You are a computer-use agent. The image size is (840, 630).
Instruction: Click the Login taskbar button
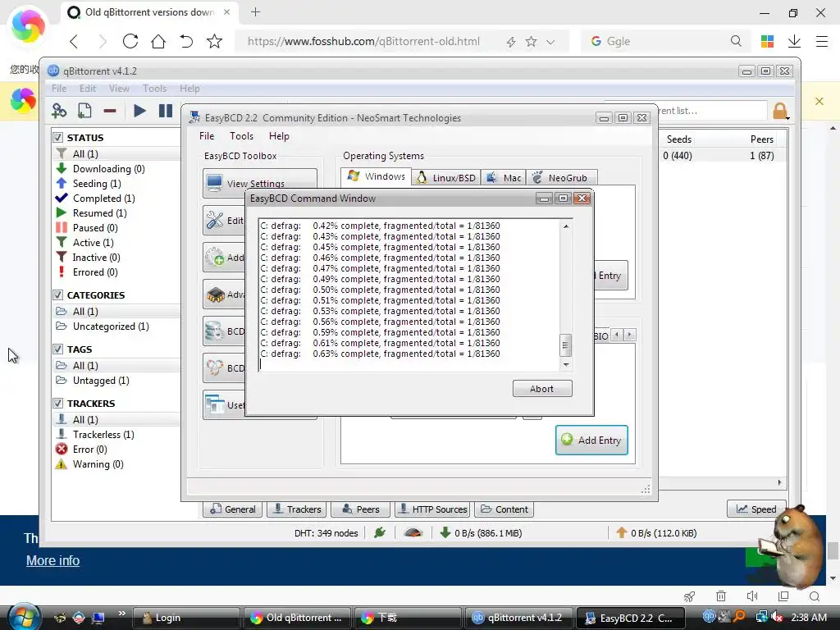(186, 618)
